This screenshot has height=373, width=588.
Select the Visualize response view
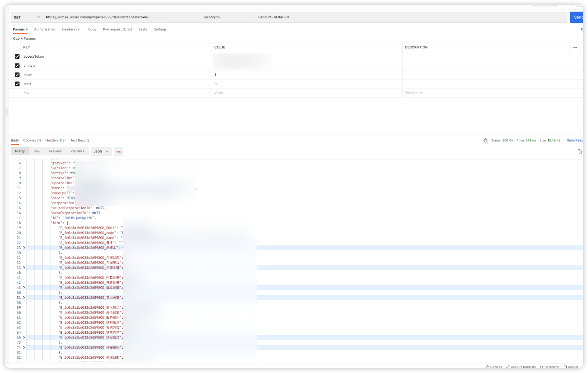pyautogui.click(x=77, y=151)
